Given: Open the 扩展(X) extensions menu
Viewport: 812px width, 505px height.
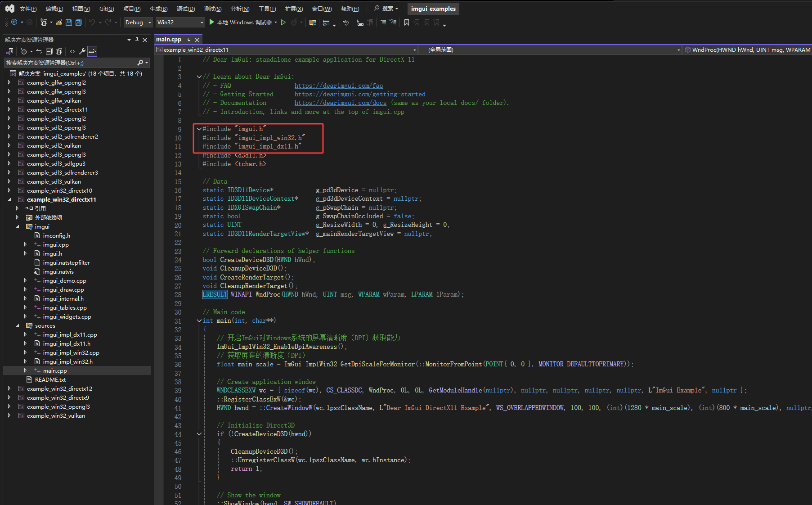Looking at the screenshot, I should point(294,9).
